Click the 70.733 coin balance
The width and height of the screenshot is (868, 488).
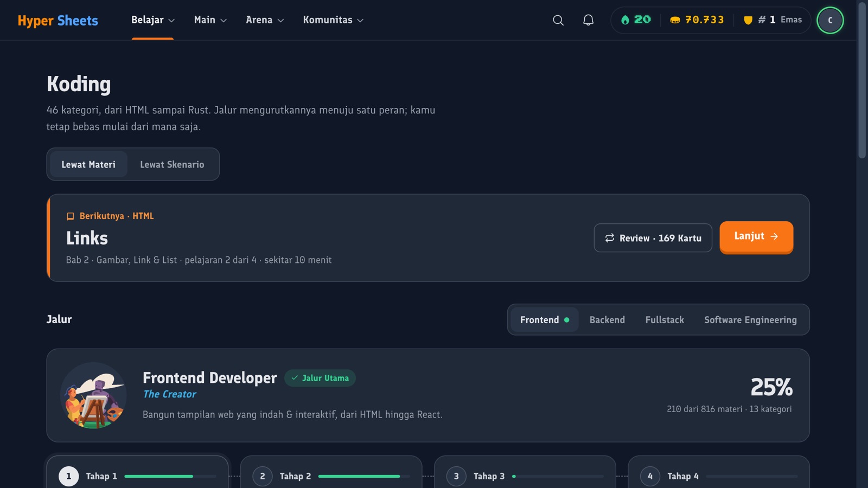click(x=704, y=20)
